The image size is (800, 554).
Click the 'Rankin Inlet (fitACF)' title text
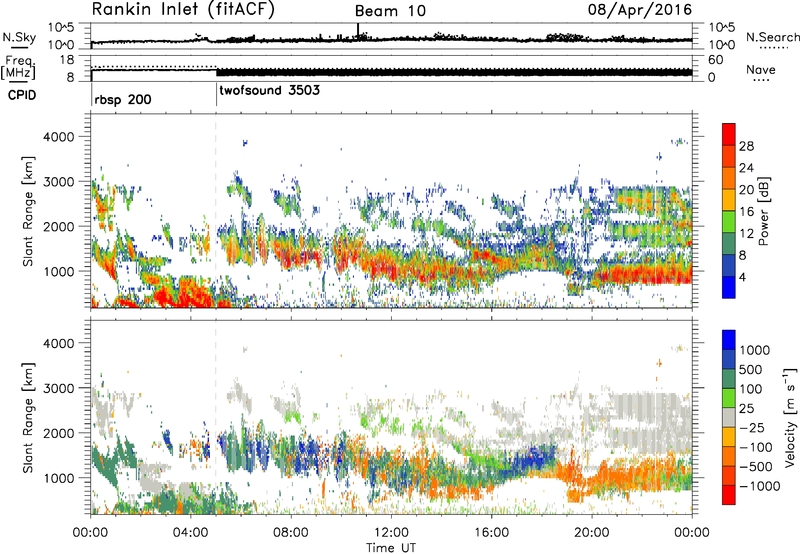click(x=183, y=10)
